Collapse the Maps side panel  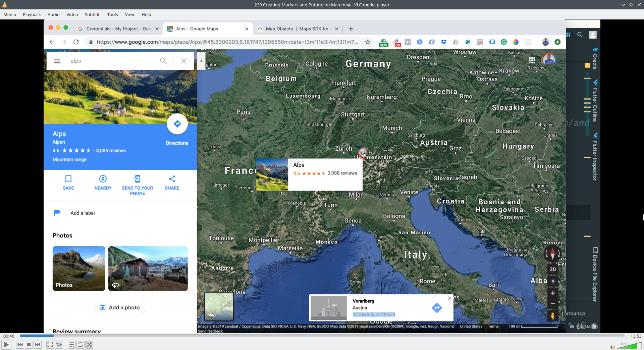pos(201,61)
